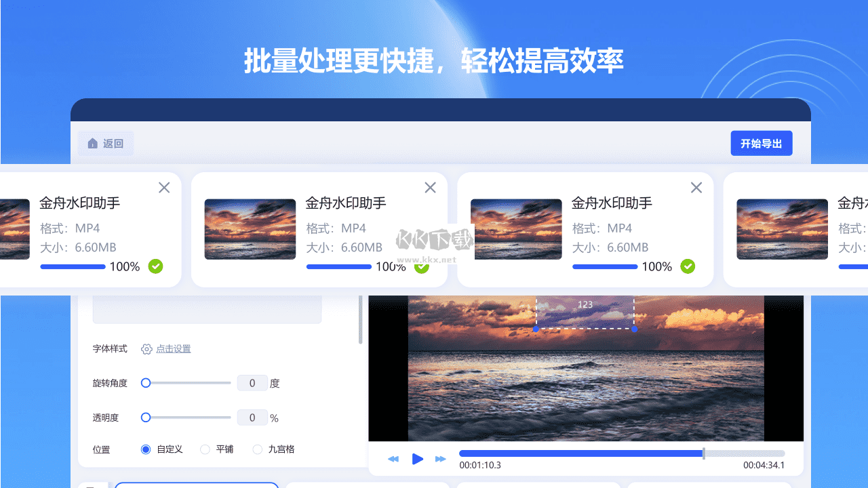Screen dimensions: 868x488
Task: Click the rewind icon in player controls
Action: click(x=393, y=459)
